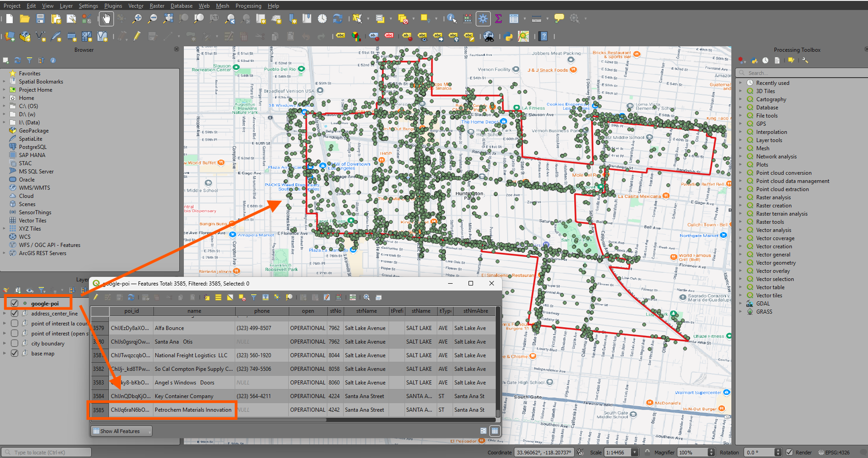
Task: Open the attribute table toolbar icon
Action: [x=514, y=19]
